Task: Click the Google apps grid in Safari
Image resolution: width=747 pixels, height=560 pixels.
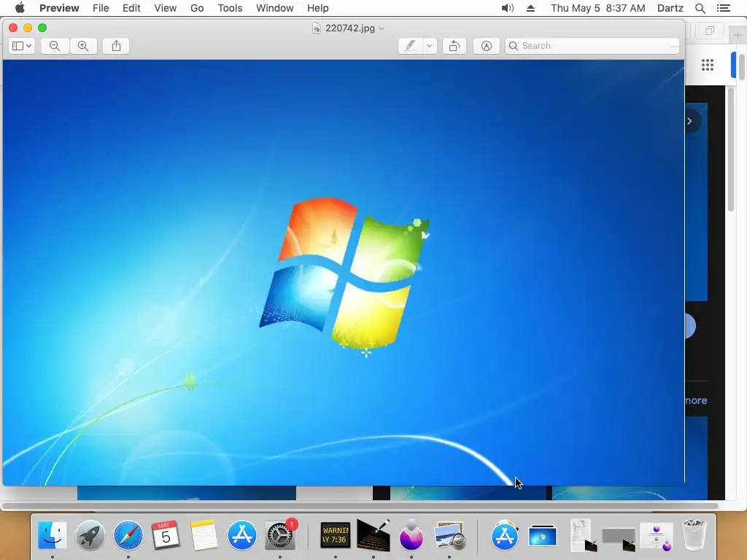Action: 708,65
